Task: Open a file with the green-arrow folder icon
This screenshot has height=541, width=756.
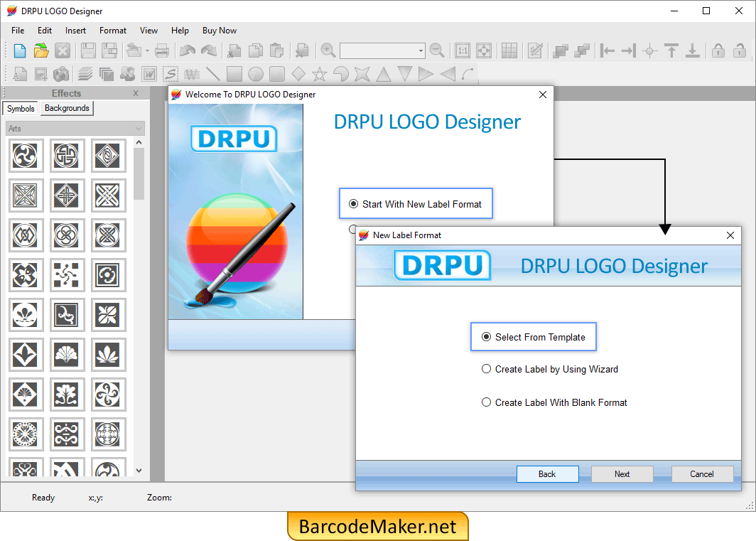Action: (x=41, y=50)
